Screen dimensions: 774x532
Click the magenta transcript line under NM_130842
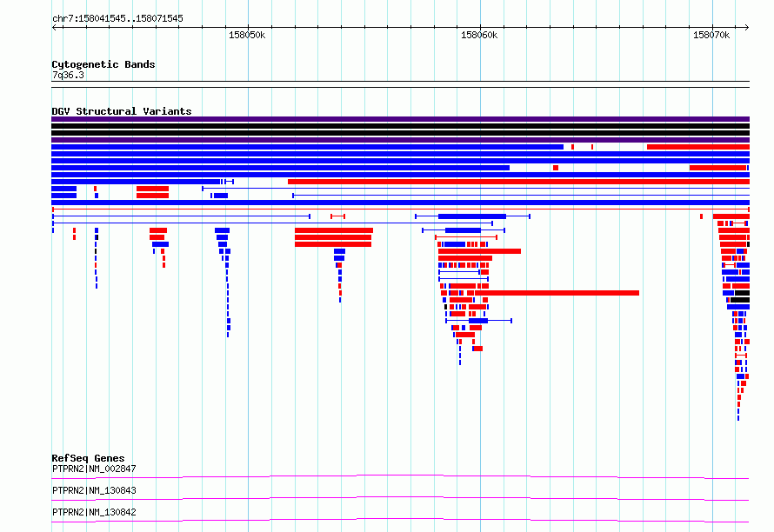point(400,520)
